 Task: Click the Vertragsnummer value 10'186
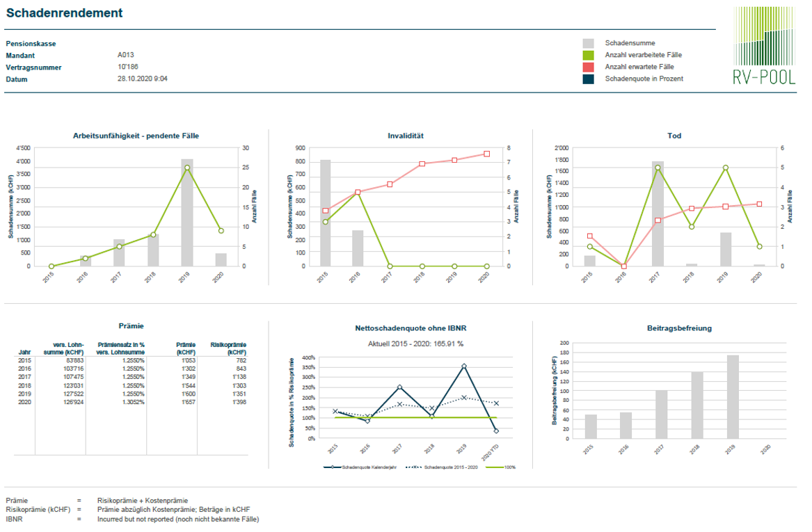click(x=129, y=67)
